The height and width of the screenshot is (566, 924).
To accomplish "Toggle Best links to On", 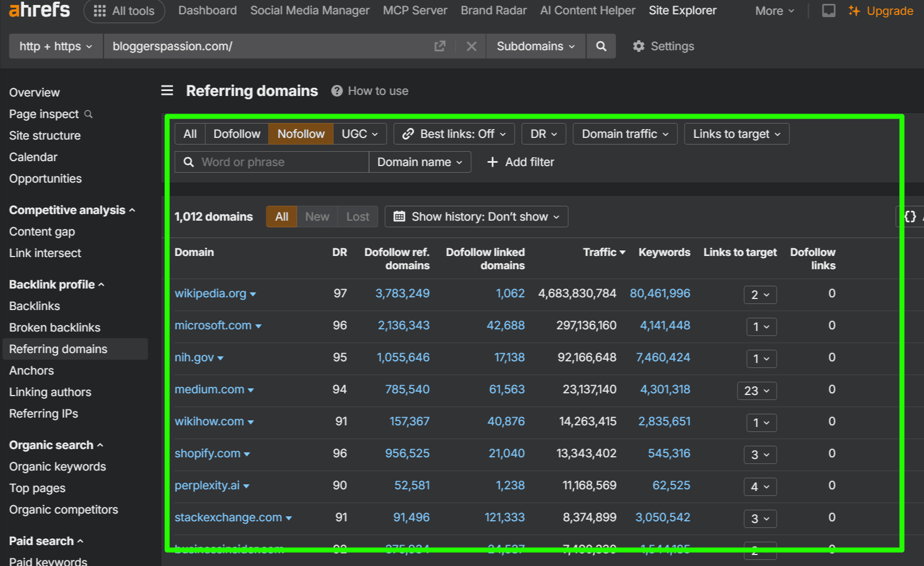I will pyautogui.click(x=453, y=134).
